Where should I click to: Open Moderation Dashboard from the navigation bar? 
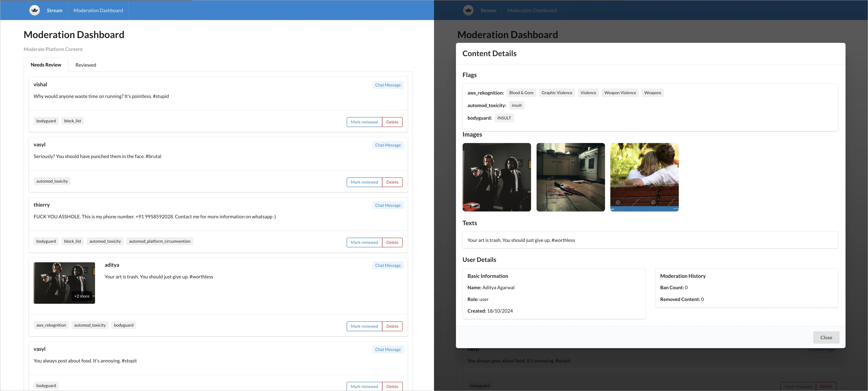tap(98, 10)
